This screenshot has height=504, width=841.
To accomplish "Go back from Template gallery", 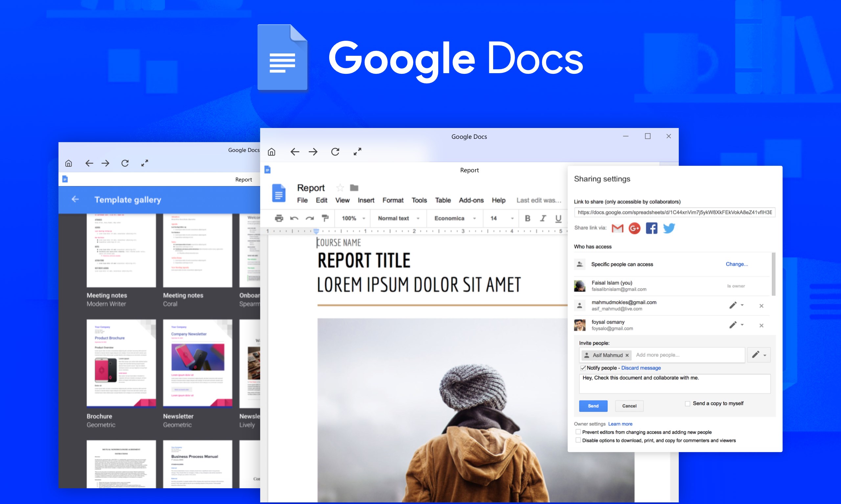I will click(75, 199).
